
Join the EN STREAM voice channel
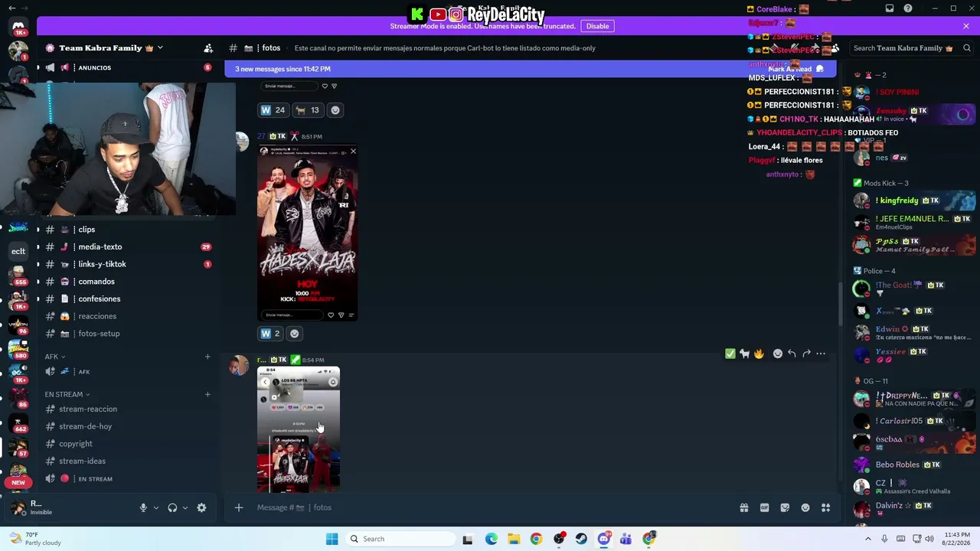pyautogui.click(x=128, y=479)
